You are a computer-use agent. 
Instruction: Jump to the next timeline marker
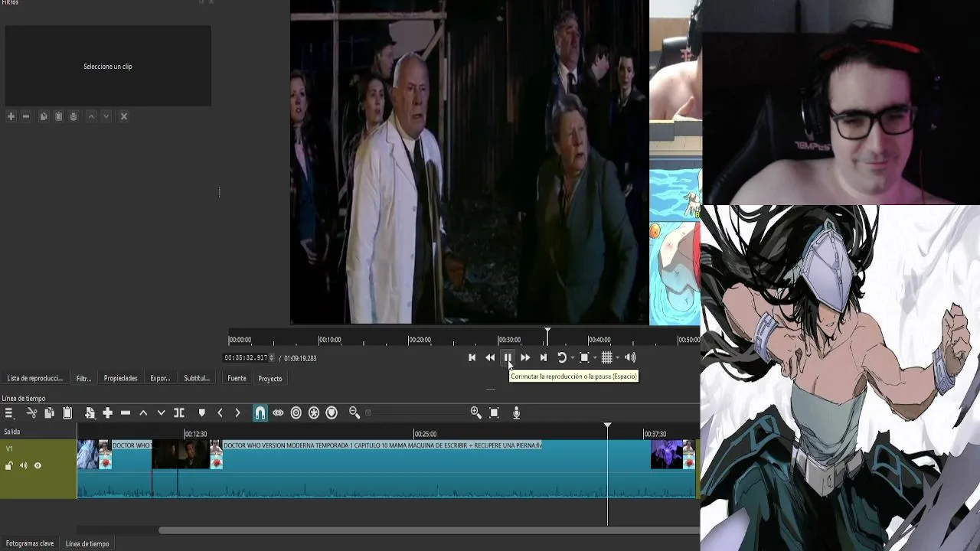(x=237, y=413)
